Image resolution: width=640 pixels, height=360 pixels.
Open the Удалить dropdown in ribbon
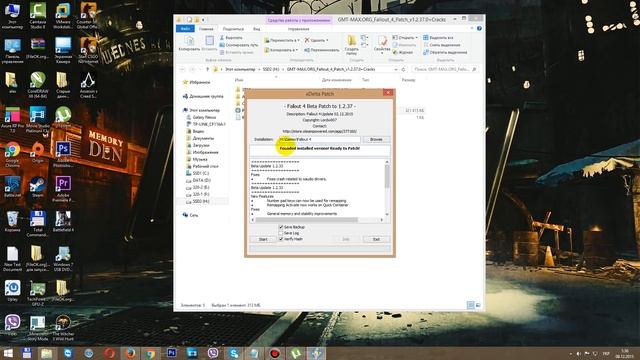[316, 40]
